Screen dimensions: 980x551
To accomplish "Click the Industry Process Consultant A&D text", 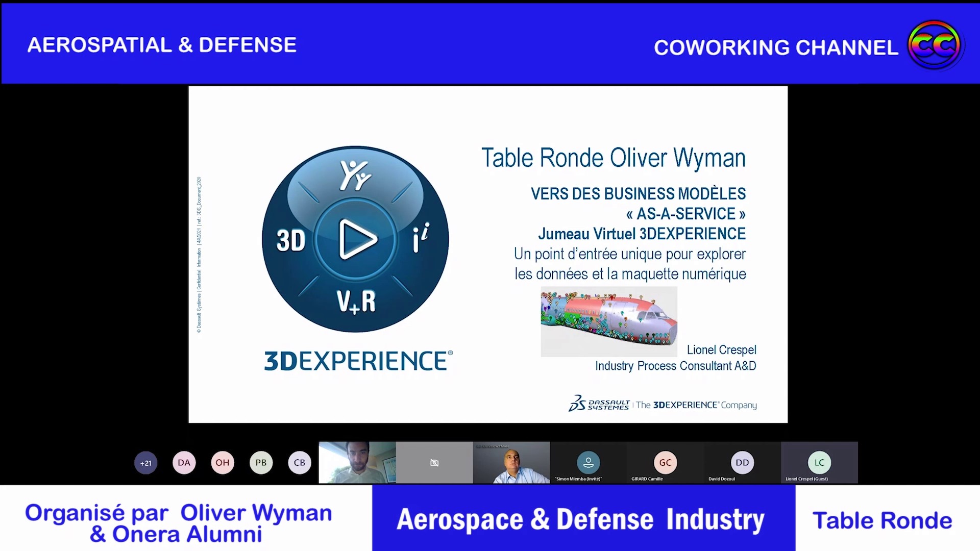I will [x=676, y=366].
